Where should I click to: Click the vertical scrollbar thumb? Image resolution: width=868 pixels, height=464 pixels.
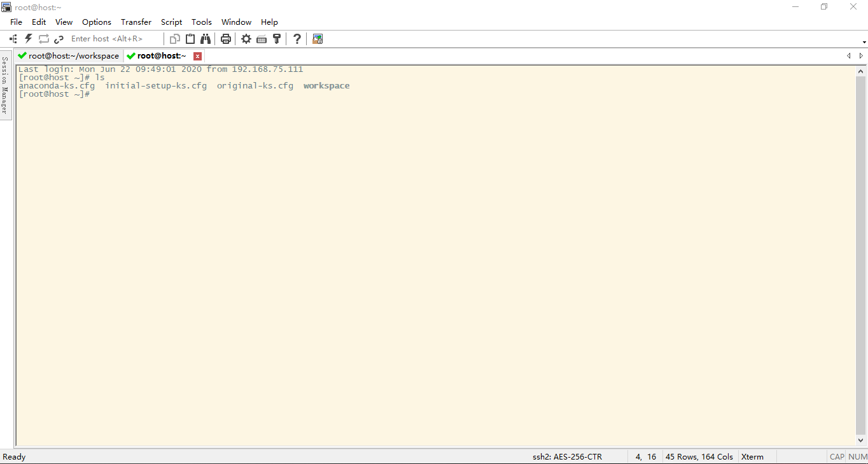point(861,255)
